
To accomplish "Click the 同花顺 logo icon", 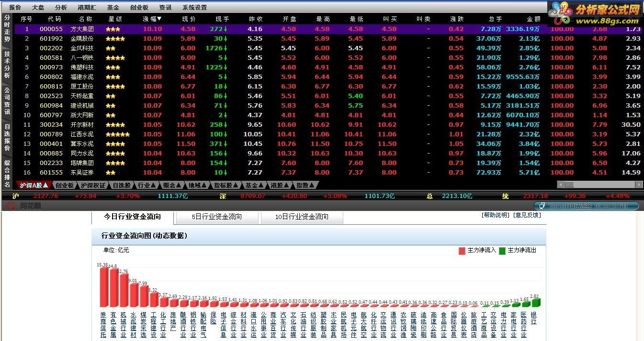I will 10,206.
